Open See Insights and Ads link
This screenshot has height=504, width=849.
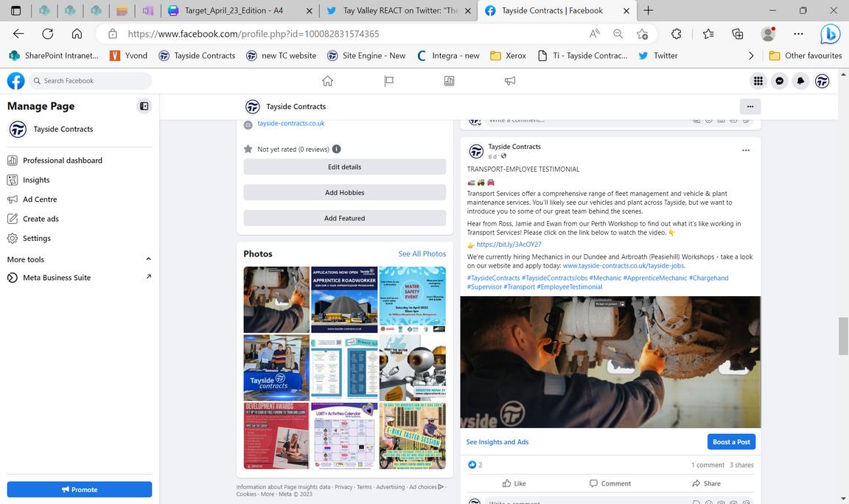(497, 442)
